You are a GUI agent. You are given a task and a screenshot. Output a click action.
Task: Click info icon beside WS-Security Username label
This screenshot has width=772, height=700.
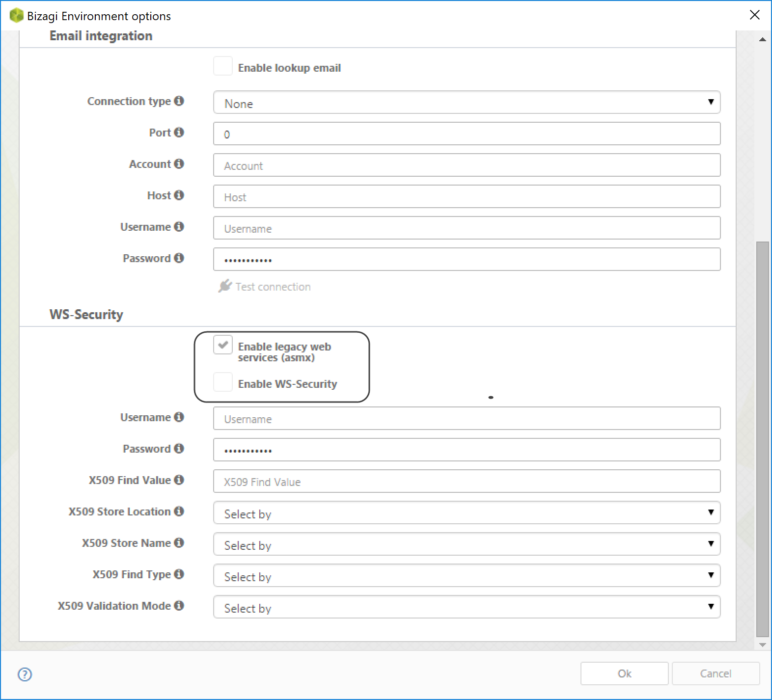[179, 417]
